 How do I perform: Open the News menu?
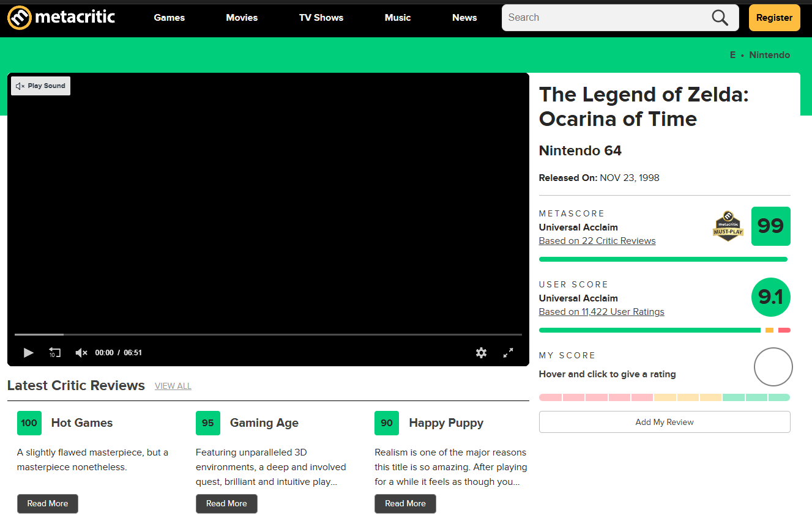464,18
